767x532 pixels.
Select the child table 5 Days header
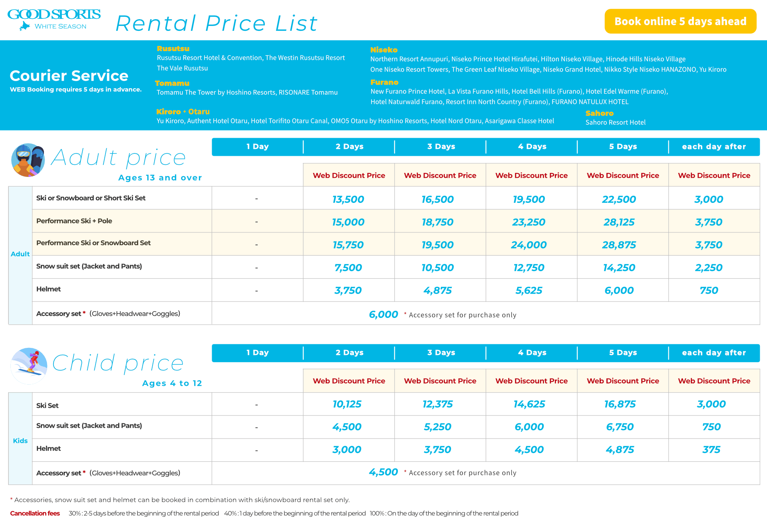(x=623, y=353)
